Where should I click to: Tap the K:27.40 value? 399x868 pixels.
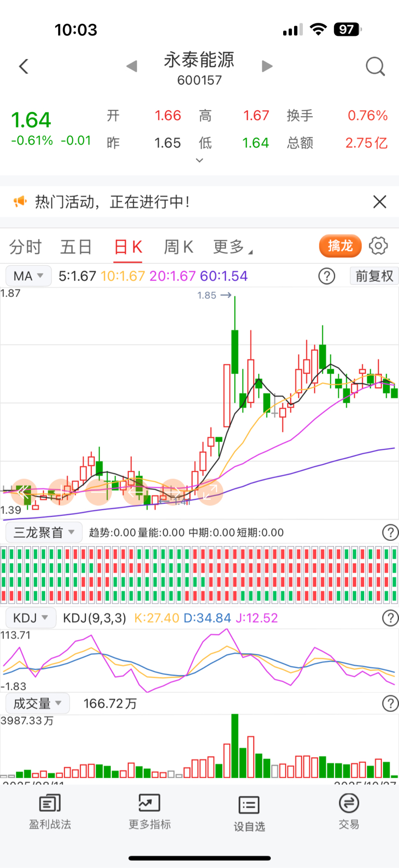click(157, 618)
